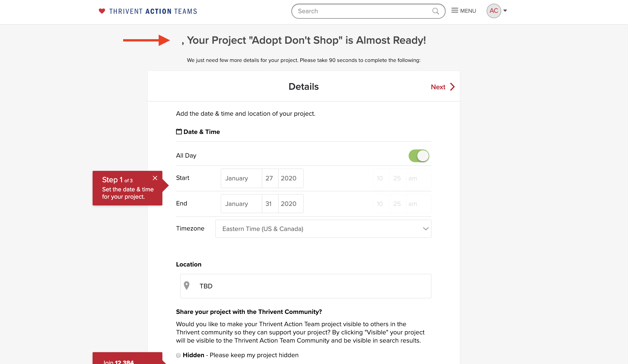Select the Start day 27 field

point(270,178)
